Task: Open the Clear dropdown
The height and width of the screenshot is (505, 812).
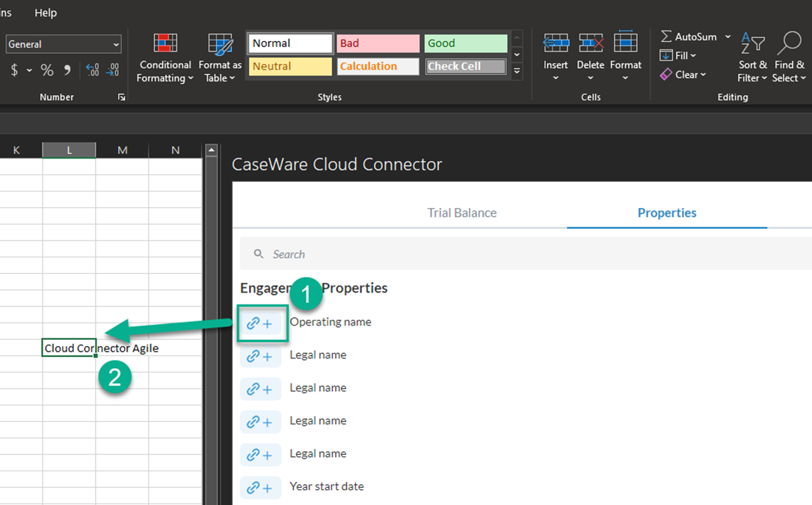Action: tap(683, 75)
